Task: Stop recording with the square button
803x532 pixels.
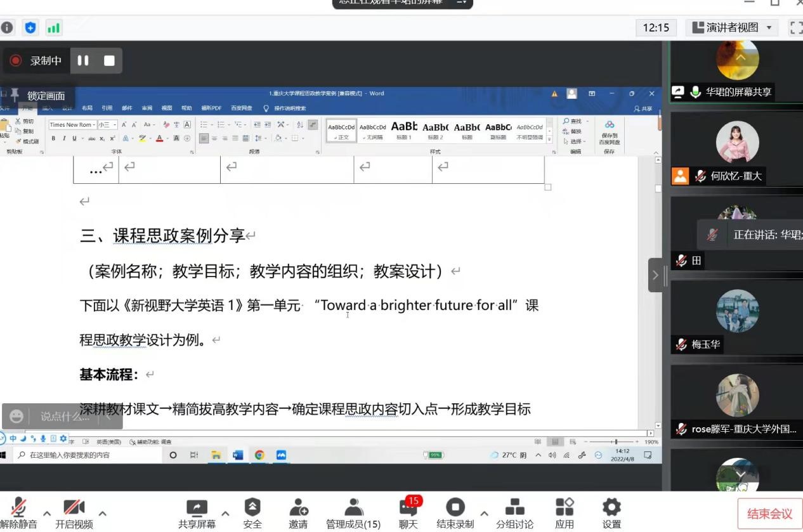Action: pos(109,61)
